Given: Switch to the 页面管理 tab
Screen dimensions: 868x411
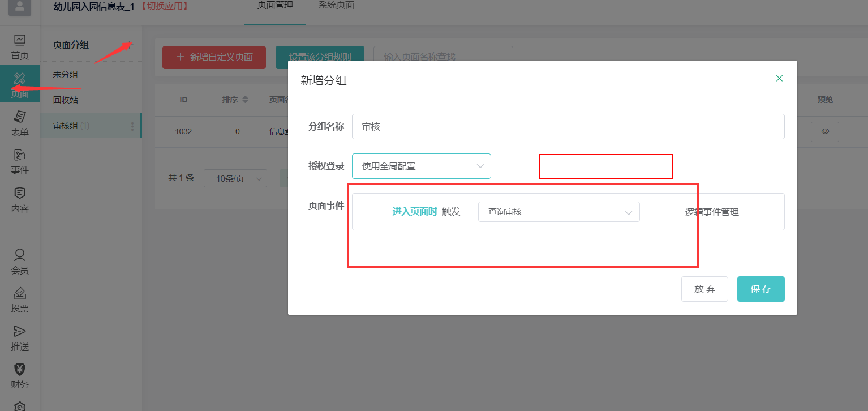Looking at the screenshot, I should (275, 6).
